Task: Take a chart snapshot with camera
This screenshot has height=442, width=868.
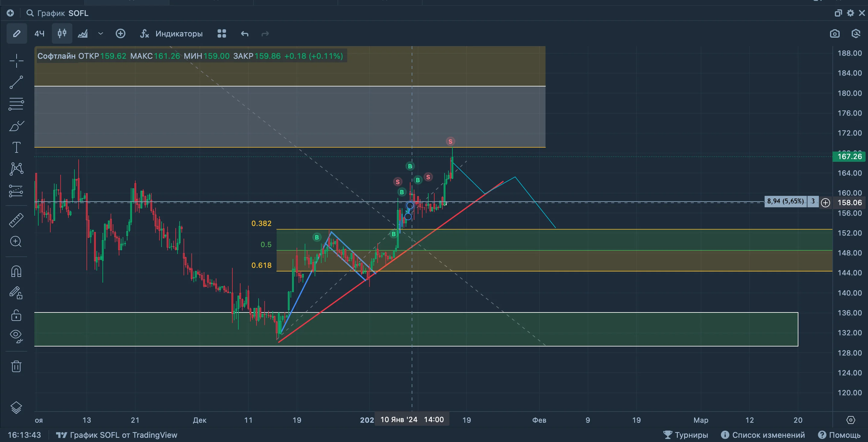Action: tap(835, 33)
